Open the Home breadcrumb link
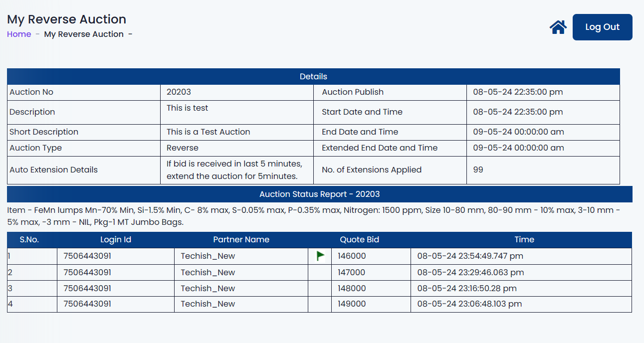 pyautogui.click(x=19, y=34)
